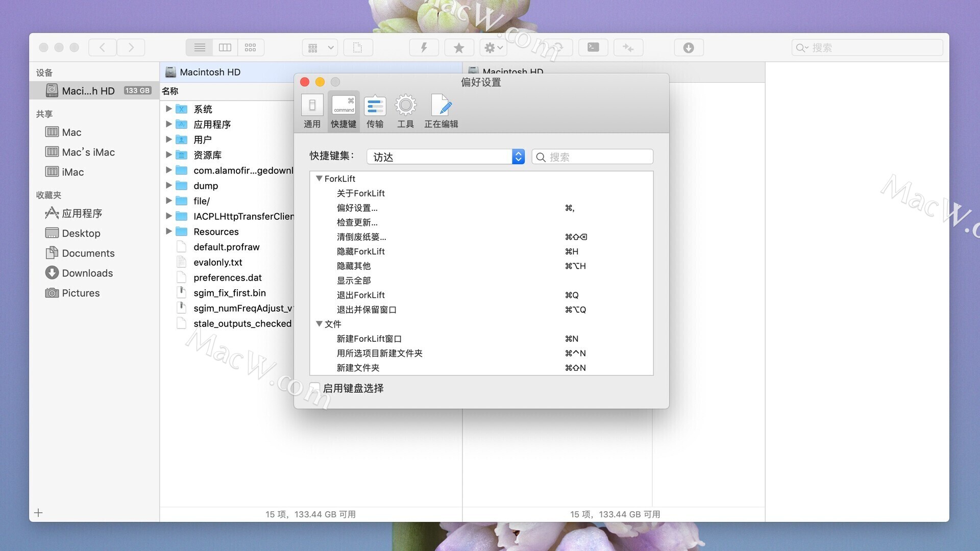Screen dimensions: 980x551
Task: Select the 退出并保留窗口 shortcut row
Action: click(481, 310)
